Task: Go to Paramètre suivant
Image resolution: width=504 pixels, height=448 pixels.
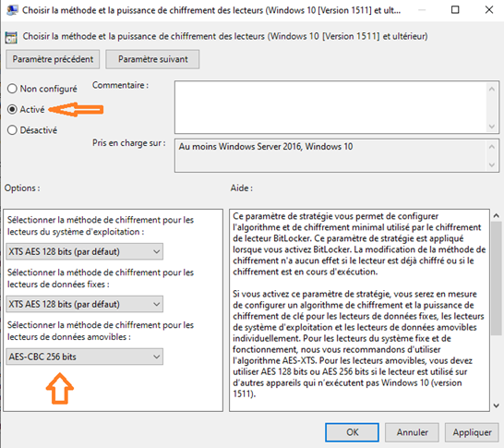Action: 152,59
